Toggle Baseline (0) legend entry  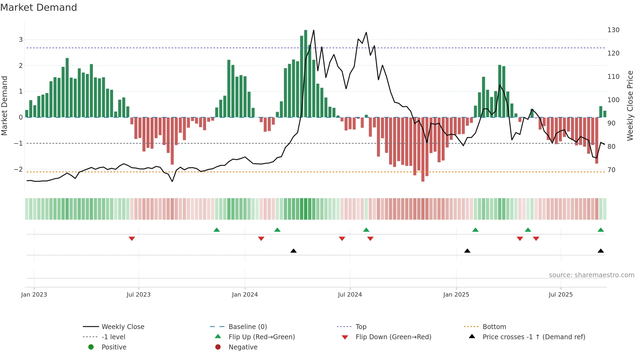tap(238, 327)
